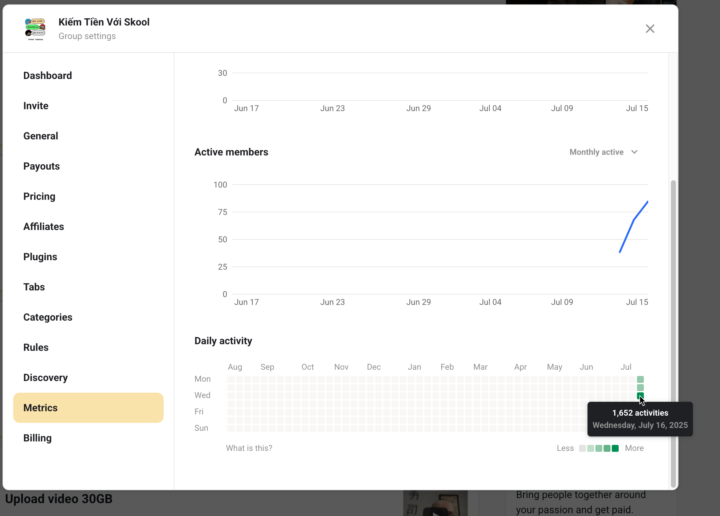Open General settings
The width and height of the screenshot is (720, 516).
[41, 136]
